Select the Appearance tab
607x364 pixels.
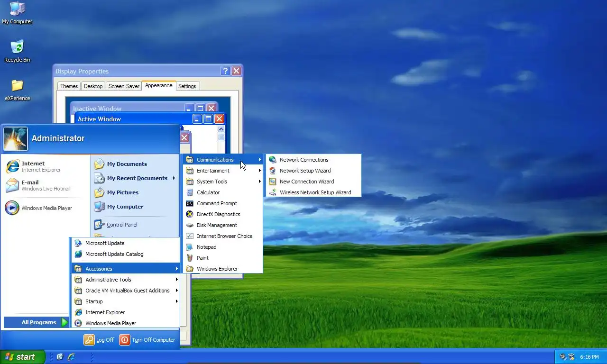pyautogui.click(x=158, y=85)
